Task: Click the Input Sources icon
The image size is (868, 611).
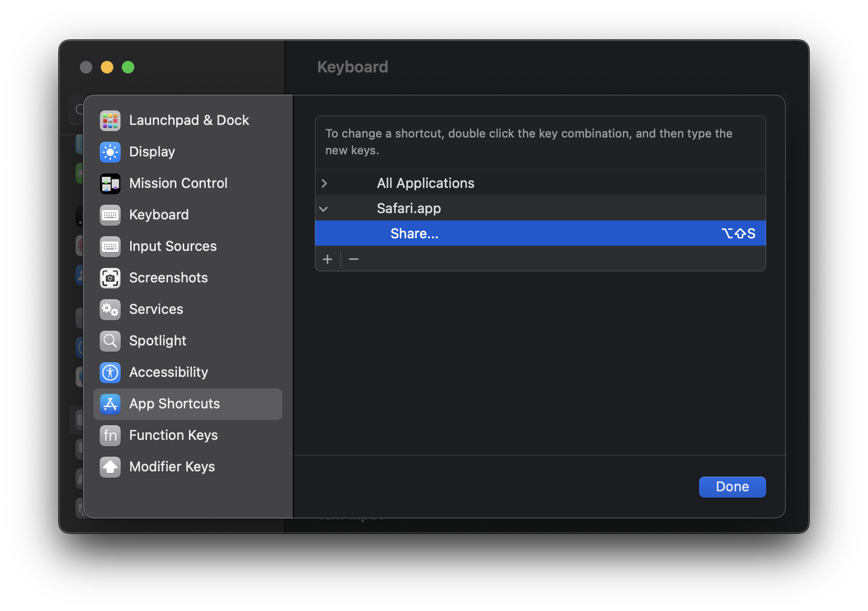Action: coord(110,246)
